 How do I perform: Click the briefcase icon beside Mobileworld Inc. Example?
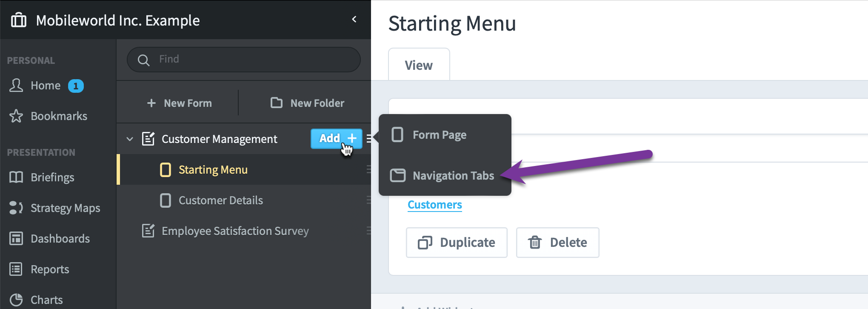(18, 20)
